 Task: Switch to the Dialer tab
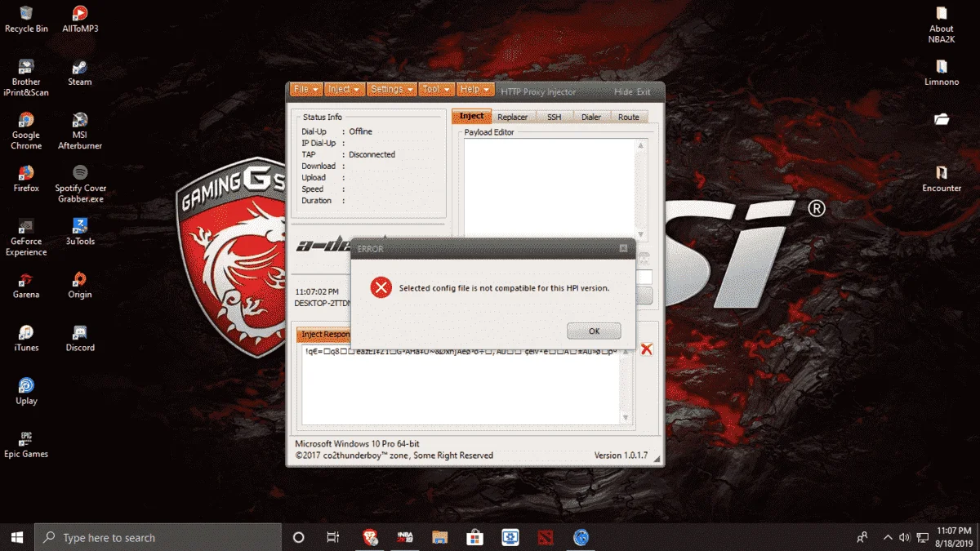click(591, 117)
